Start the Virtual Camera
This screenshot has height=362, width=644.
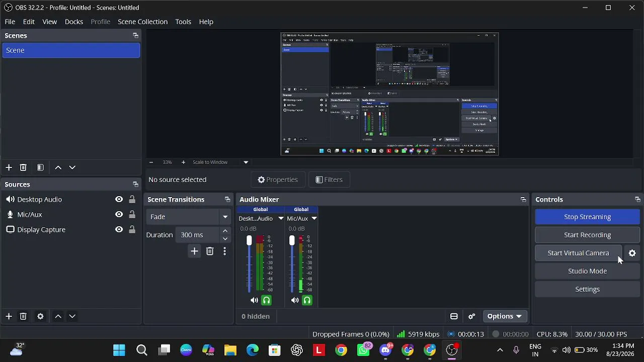[578, 253]
